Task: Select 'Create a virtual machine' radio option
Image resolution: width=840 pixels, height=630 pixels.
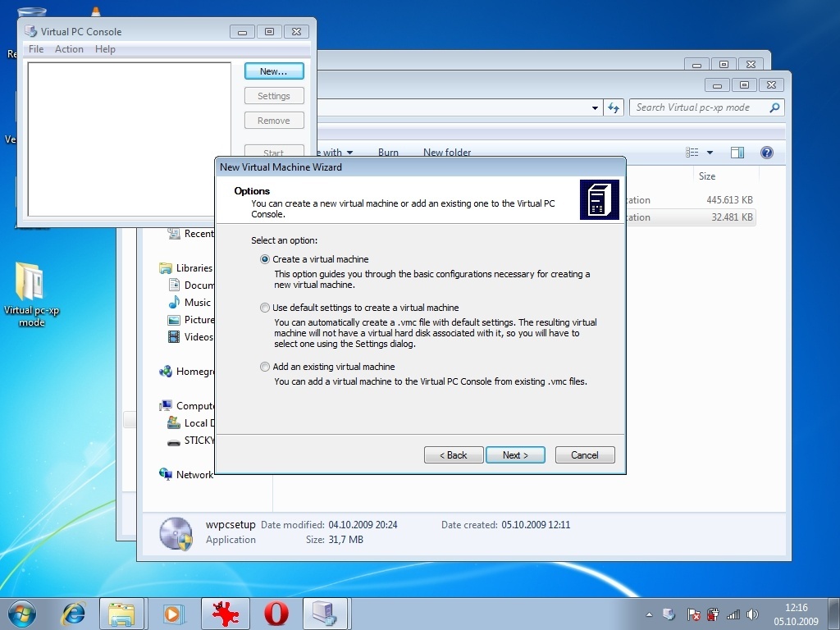Action: tap(265, 259)
